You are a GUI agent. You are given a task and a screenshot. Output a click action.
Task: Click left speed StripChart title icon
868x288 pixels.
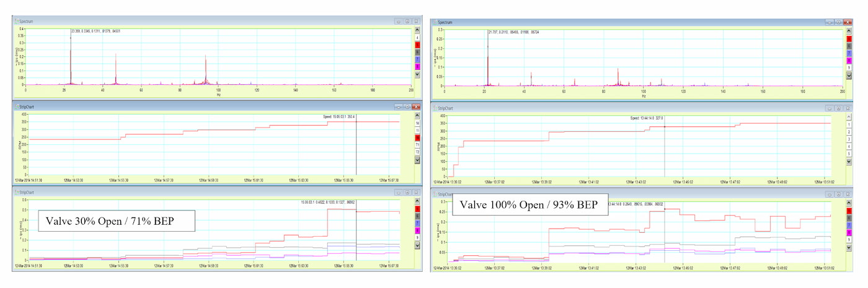tap(17, 107)
